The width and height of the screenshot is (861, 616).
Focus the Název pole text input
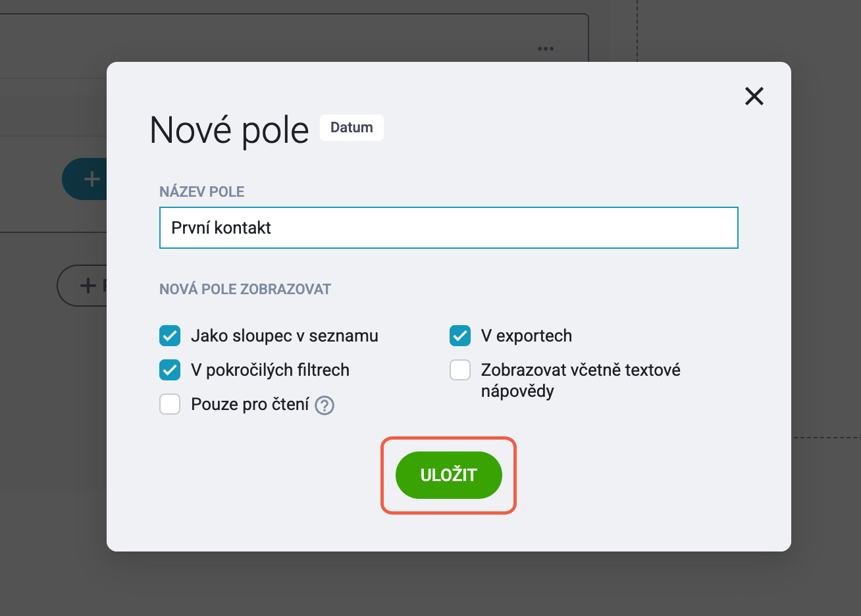click(449, 228)
